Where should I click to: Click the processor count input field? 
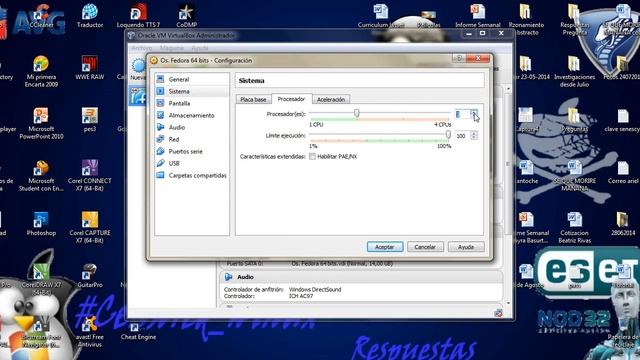coord(462,114)
